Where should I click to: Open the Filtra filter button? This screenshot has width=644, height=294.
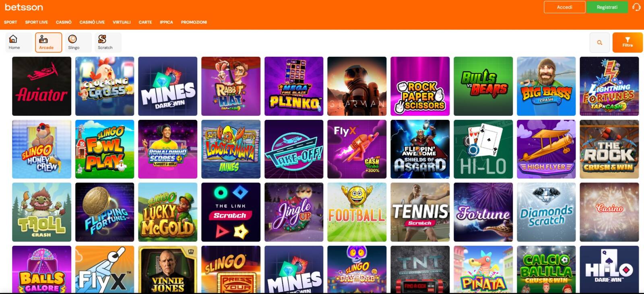tap(627, 43)
